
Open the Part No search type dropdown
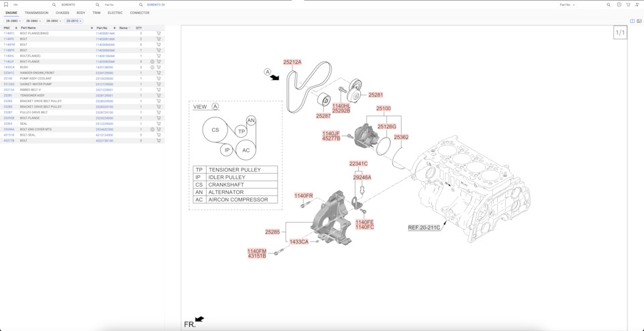[568, 5]
